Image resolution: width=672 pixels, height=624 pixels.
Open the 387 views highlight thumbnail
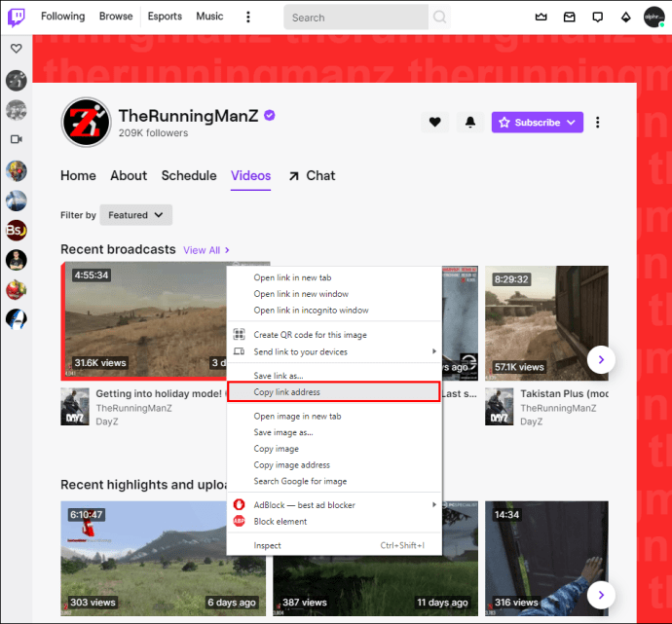click(x=375, y=586)
